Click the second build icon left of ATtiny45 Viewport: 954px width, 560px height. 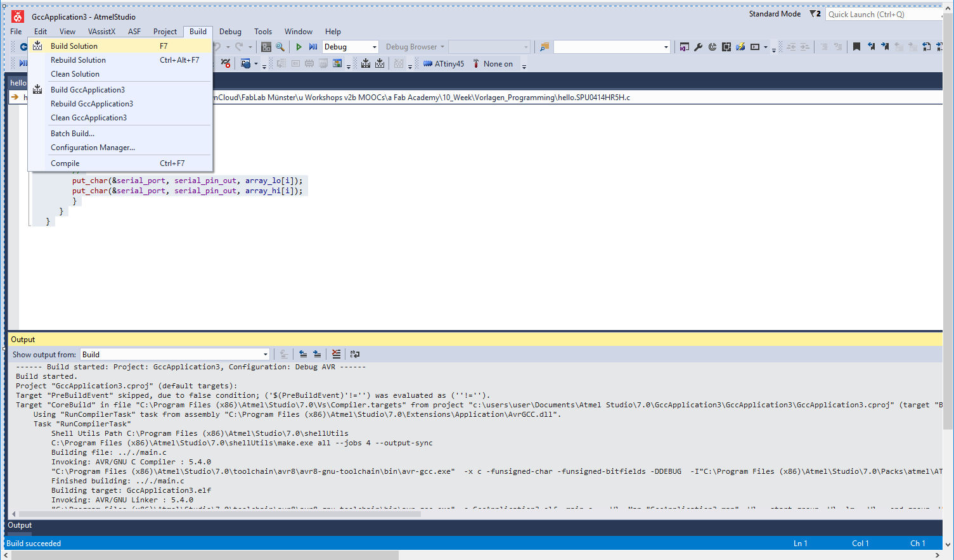[x=380, y=64]
